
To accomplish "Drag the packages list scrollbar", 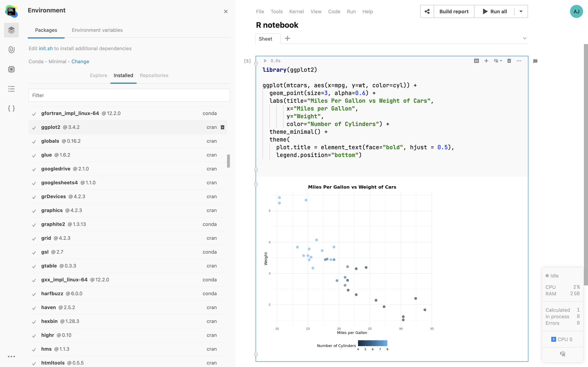I will point(228,161).
